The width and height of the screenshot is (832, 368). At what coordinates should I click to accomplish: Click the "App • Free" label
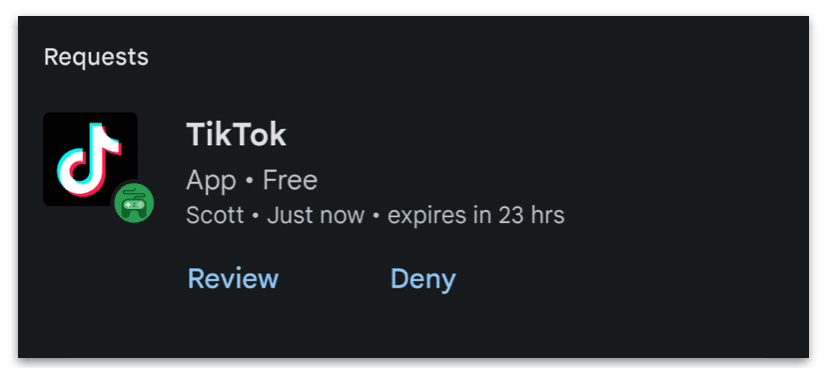click(252, 181)
